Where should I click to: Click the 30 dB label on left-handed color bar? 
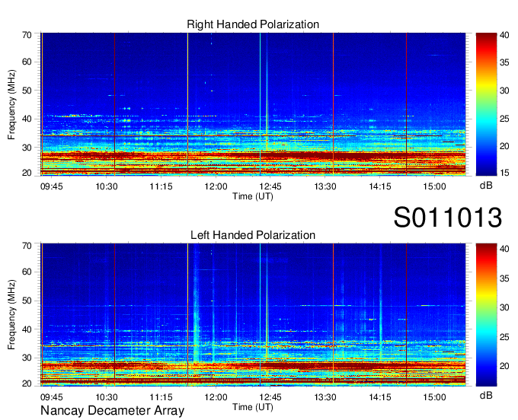[x=504, y=307]
